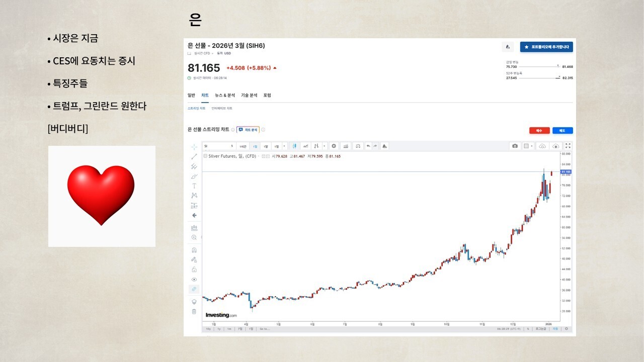Screen dimensions: 644x362
Task: Click the red heart image
Action: (101, 195)
